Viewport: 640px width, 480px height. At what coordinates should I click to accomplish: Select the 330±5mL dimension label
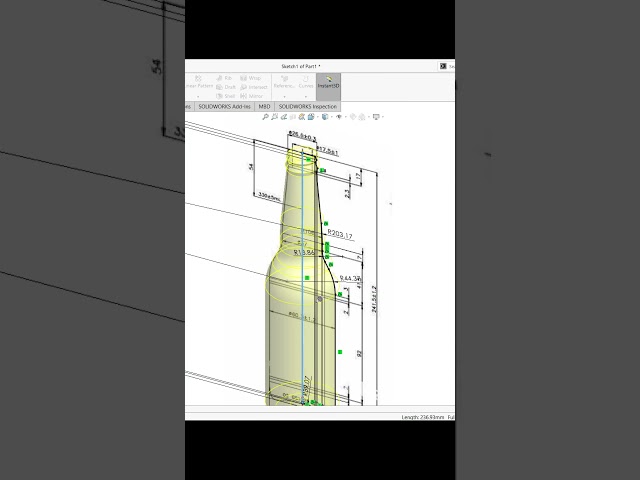[x=269, y=197]
